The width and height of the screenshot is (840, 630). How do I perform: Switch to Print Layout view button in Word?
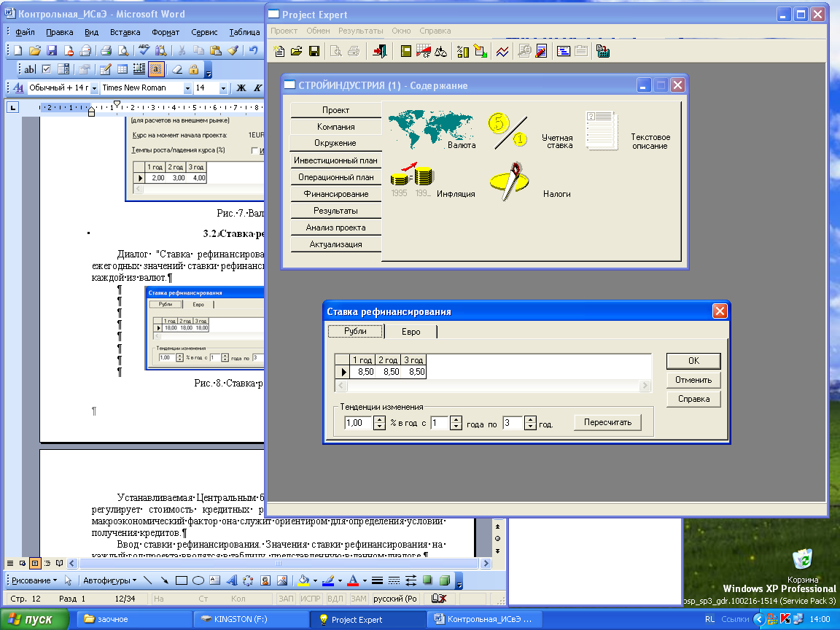35,563
